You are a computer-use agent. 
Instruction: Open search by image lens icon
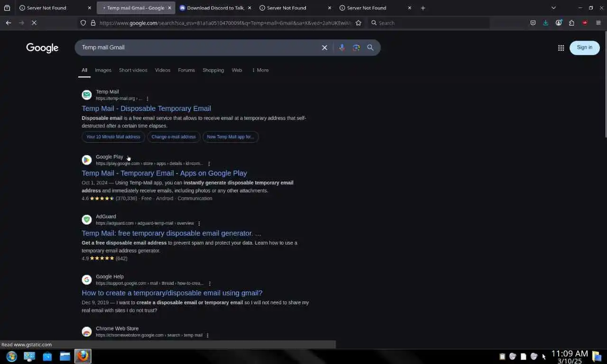(x=356, y=47)
